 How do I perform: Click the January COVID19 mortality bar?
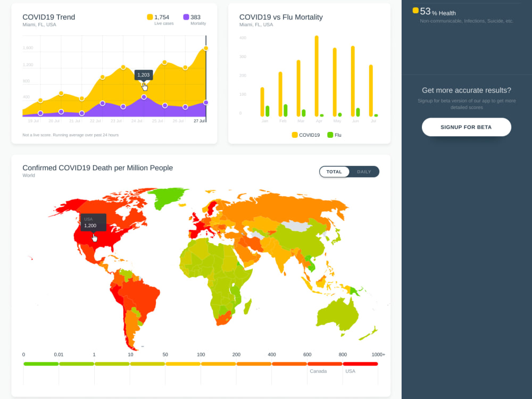pos(262,102)
